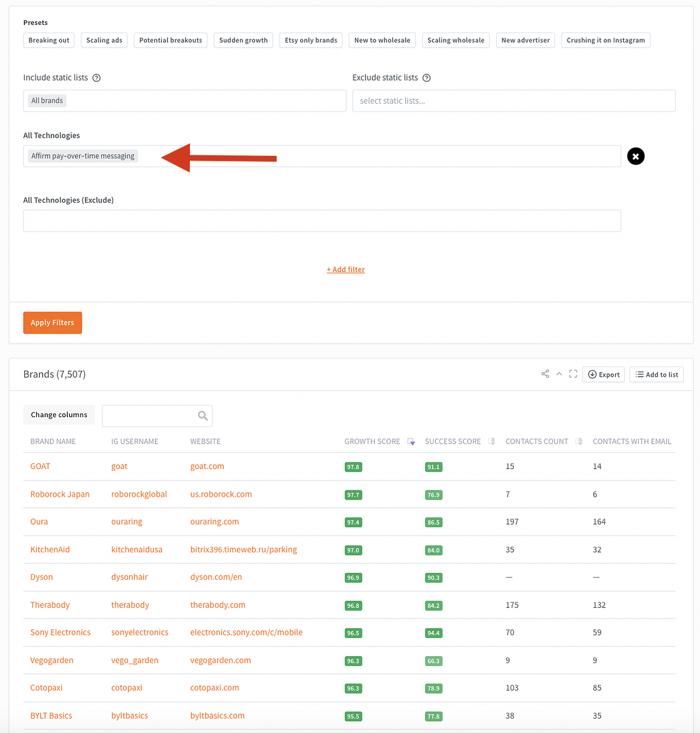This screenshot has height=733, width=700.
Task: Open the Oura brand page
Action: pyautogui.click(x=39, y=522)
